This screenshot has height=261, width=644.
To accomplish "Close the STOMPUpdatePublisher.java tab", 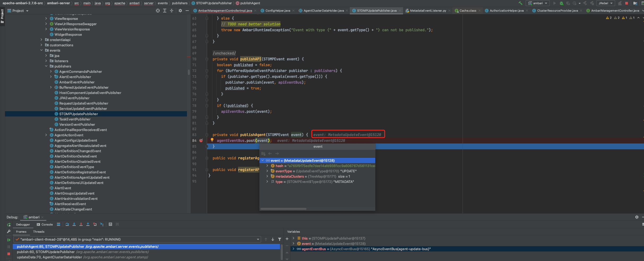I will [x=400, y=11].
